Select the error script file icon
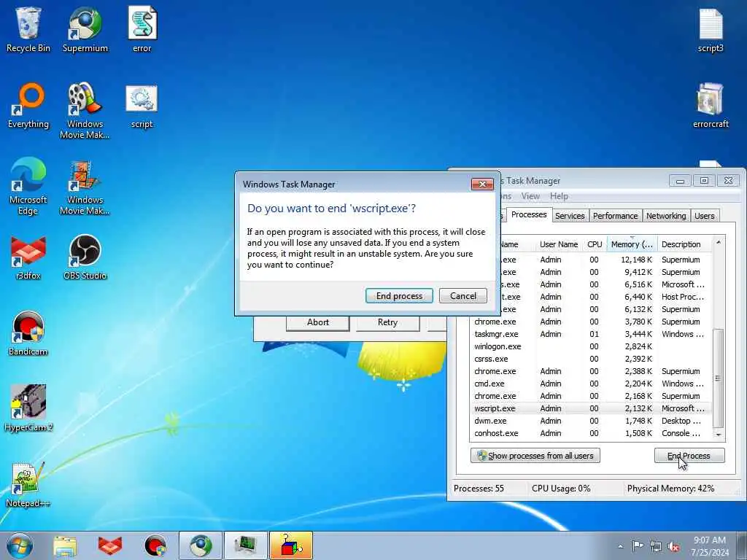 [142, 29]
